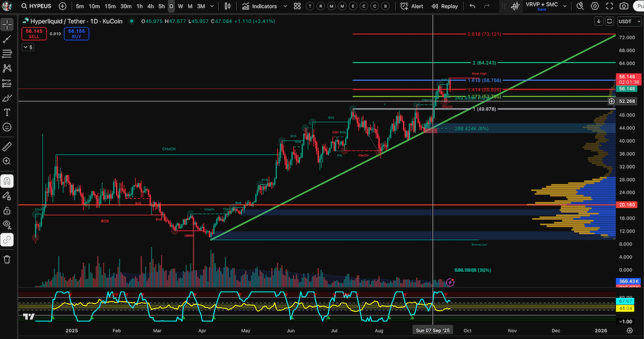This screenshot has height=339, width=644.
Task: Open chart settings hexagon icon
Action: click(594, 6)
